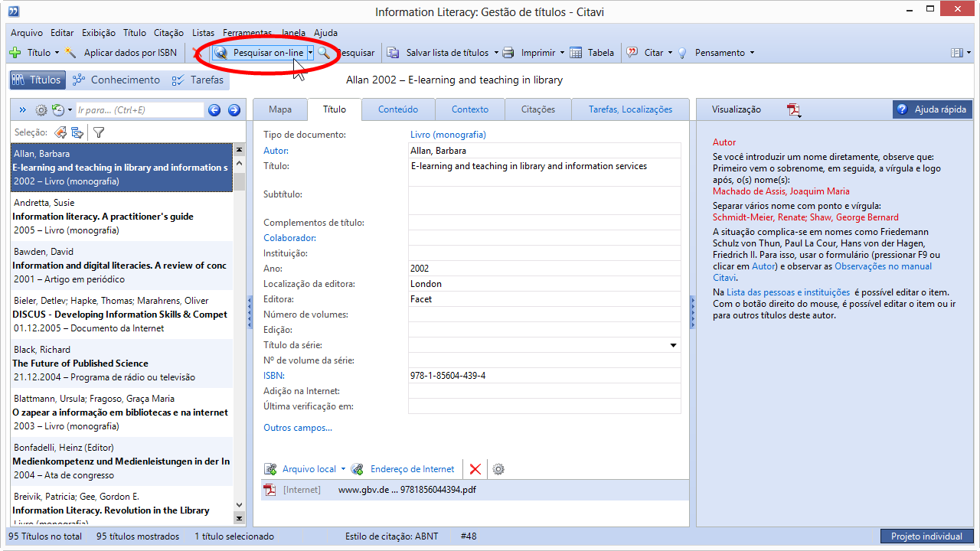Switch to the Tarefas, Localizações tab
Viewport: 980px width, 551px height.
pyautogui.click(x=630, y=109)
